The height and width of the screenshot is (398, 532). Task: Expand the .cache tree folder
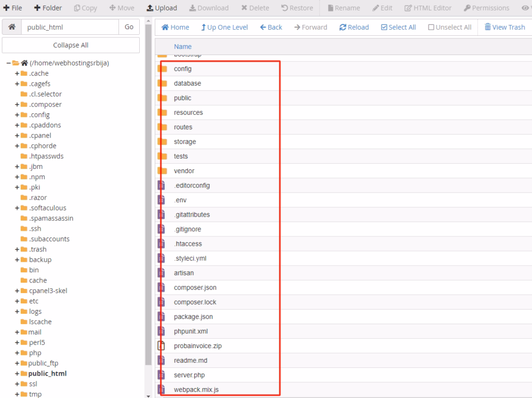pos(17,73)
